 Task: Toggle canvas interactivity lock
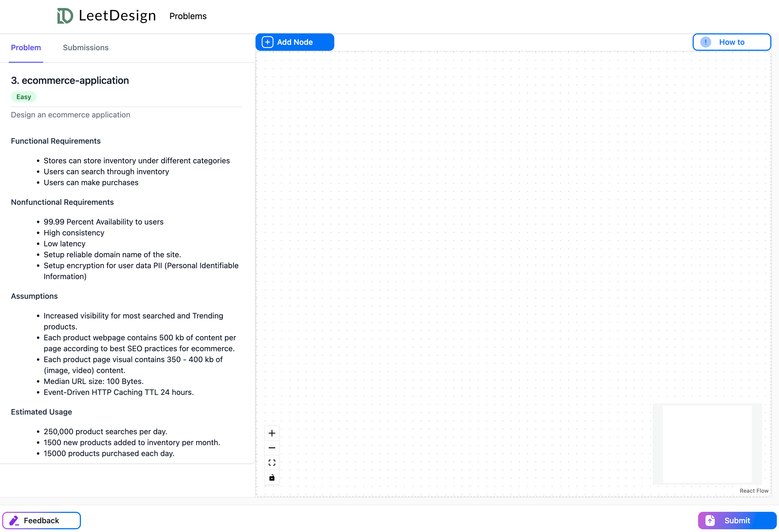point(272,477)
